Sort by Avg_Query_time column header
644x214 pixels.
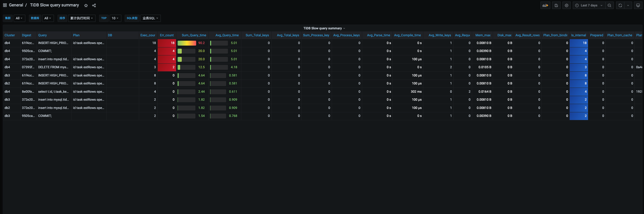227,35
